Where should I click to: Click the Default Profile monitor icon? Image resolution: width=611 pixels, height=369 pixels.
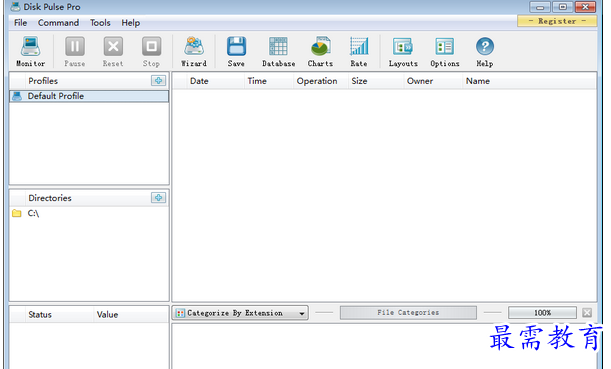pos(17,96)
